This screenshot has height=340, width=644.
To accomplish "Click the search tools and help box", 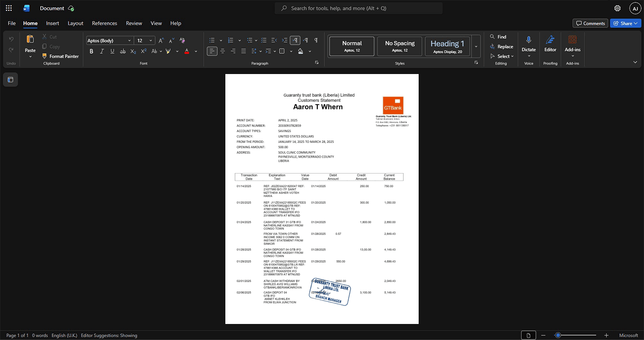I will 359,8.
